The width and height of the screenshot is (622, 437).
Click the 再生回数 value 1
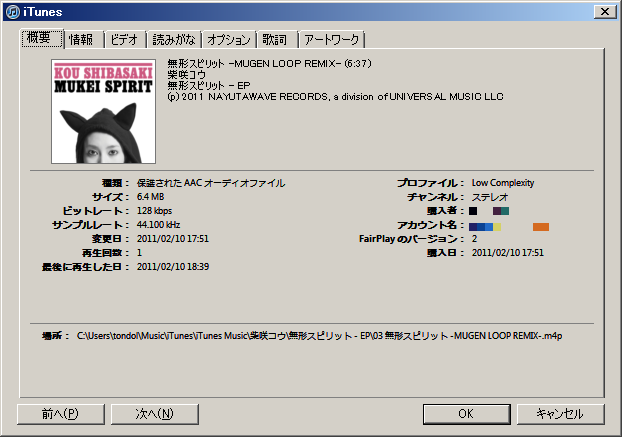click(x=139, y=253)
